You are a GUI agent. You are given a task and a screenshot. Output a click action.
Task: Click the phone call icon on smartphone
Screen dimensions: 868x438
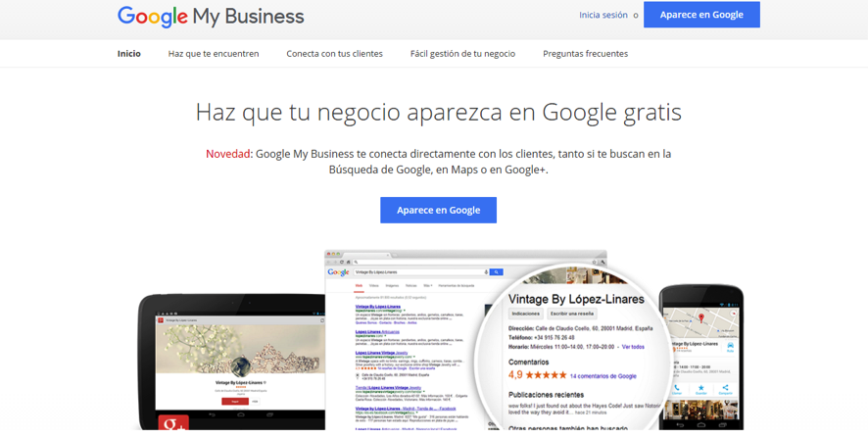(676, 389)
